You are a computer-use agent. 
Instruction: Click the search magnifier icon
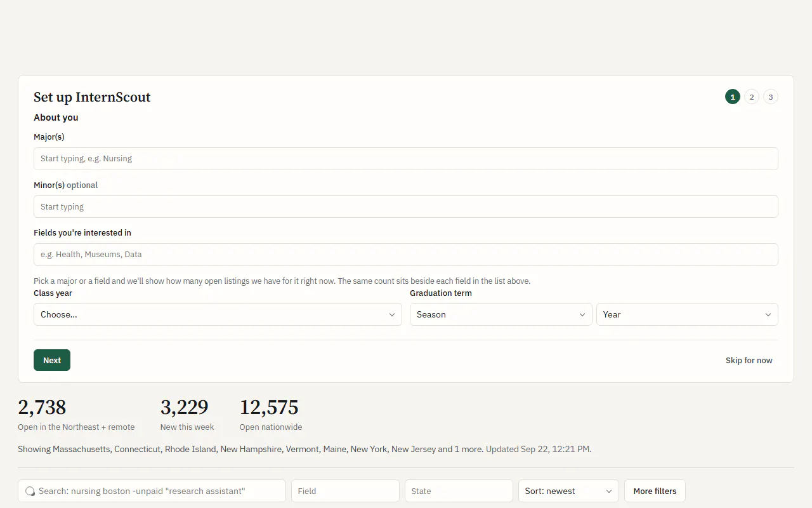pyautogui.click(x=30, y=491)
